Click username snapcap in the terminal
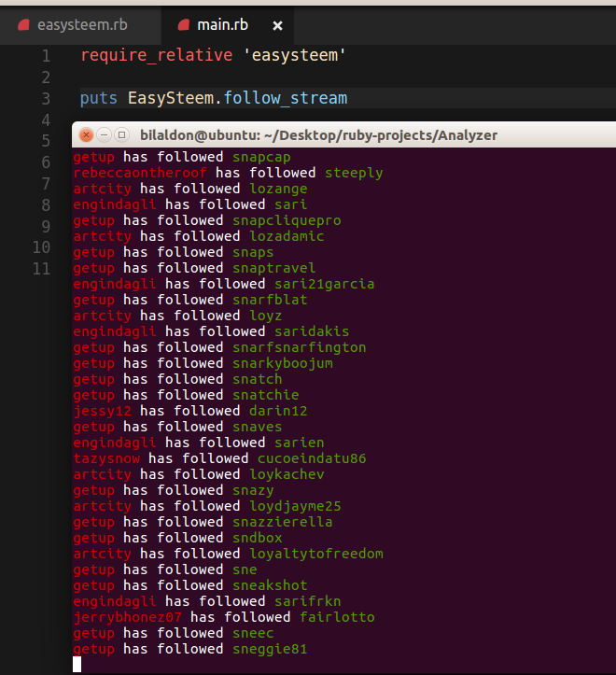 click(261, 157)
